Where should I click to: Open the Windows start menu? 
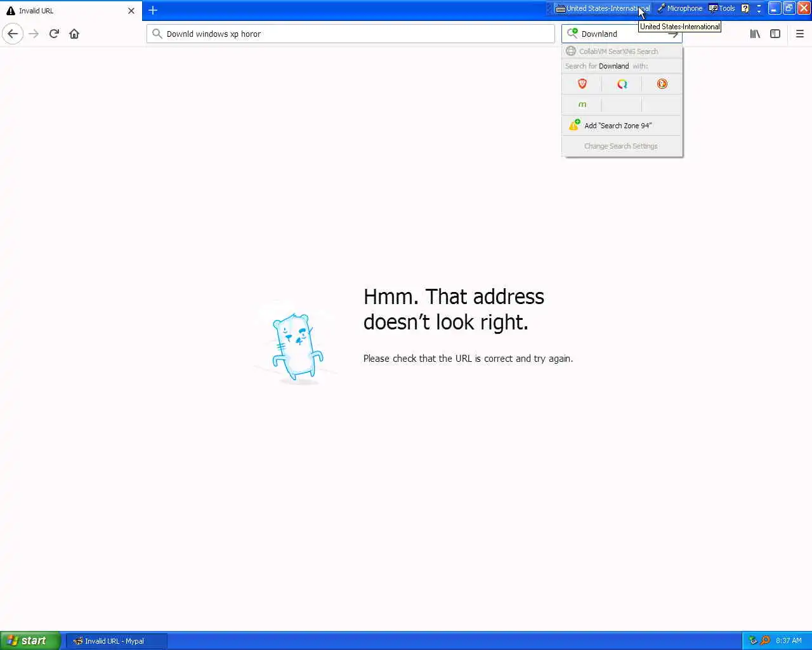30,640
